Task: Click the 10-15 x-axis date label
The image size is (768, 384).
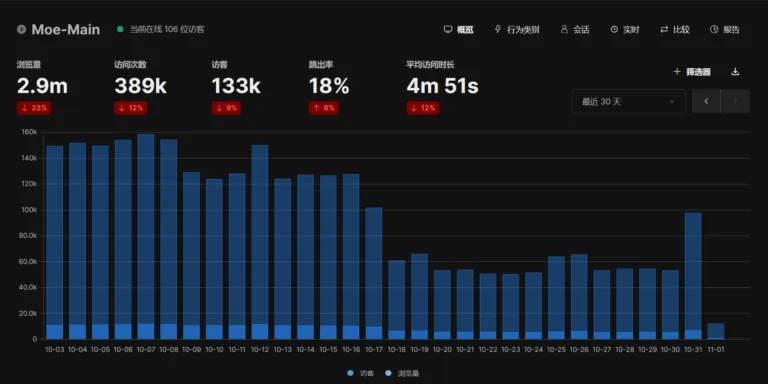Action: [328, 350]
